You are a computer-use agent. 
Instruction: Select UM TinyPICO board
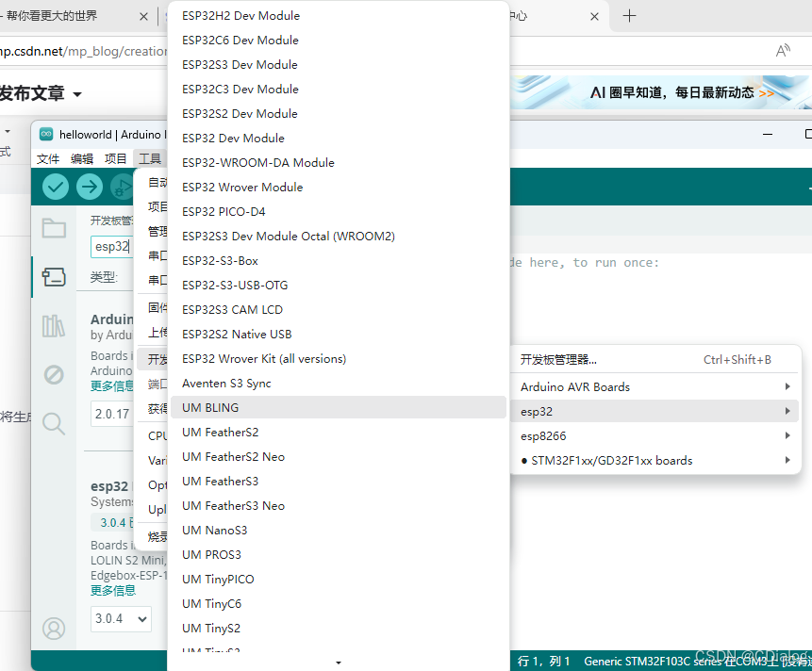339,579
